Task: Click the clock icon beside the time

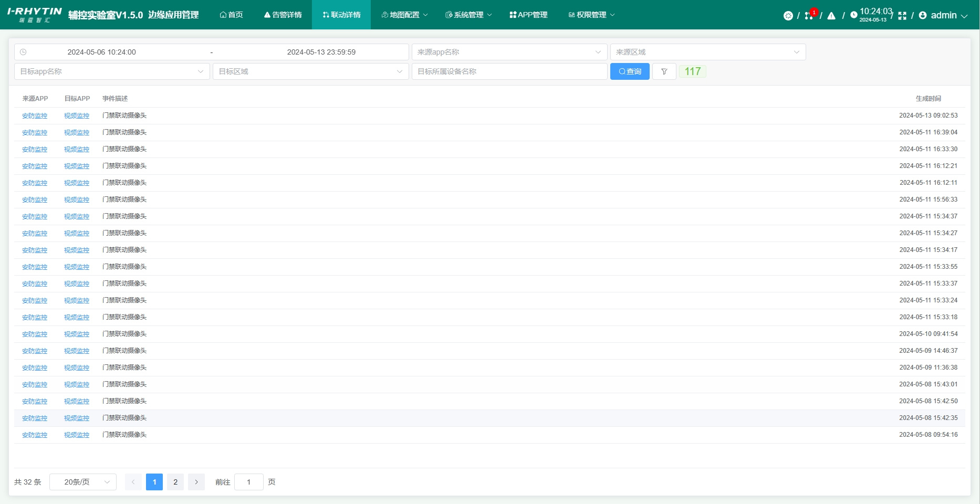Action: click(x=854, y=15)
